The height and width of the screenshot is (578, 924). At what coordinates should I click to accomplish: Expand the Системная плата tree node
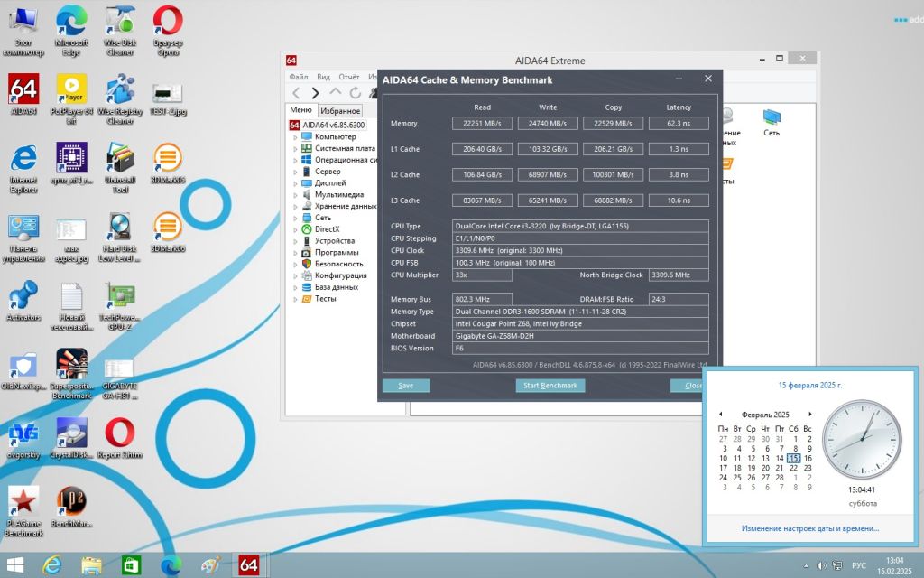pos(296,149)
